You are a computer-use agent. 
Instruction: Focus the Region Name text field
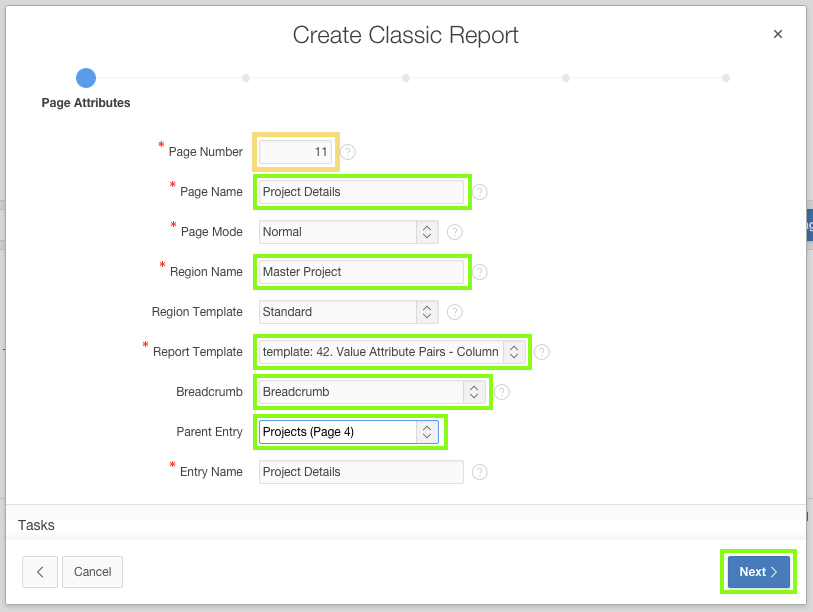tap(361, 272)
